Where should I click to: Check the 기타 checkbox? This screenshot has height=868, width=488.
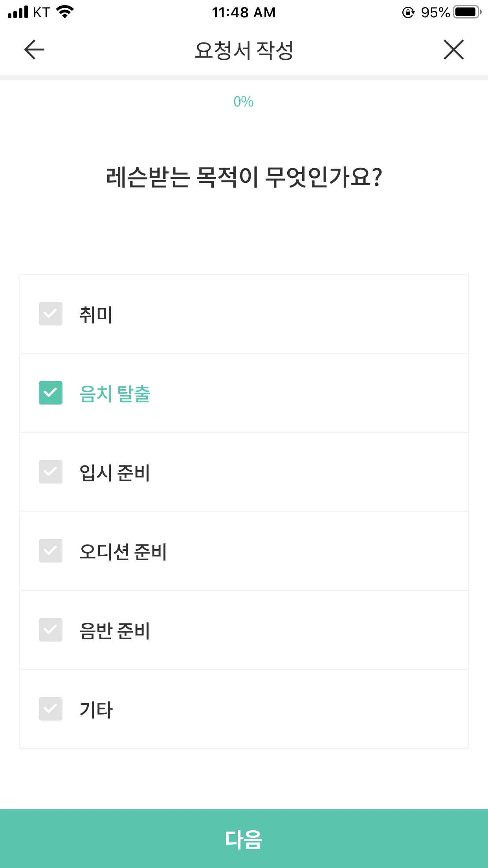(51, 709)
